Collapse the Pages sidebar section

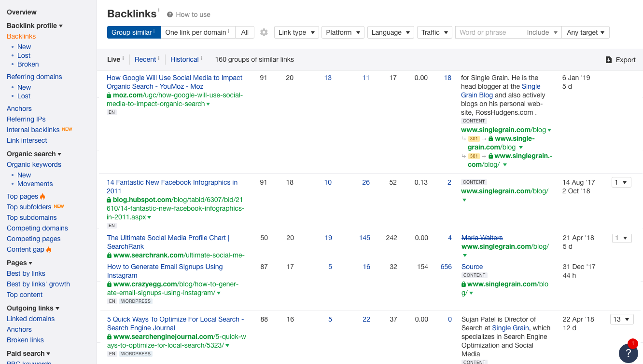(x=20, y=263)
